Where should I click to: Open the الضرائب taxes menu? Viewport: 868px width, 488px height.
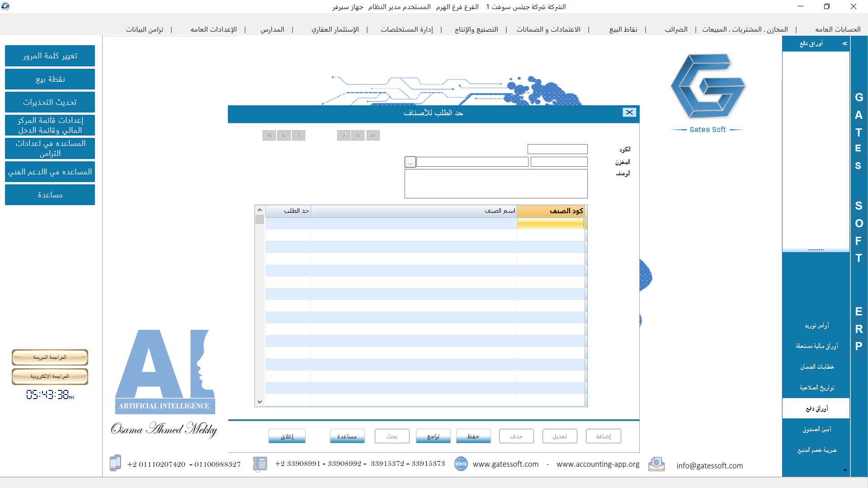coord(676,29)
